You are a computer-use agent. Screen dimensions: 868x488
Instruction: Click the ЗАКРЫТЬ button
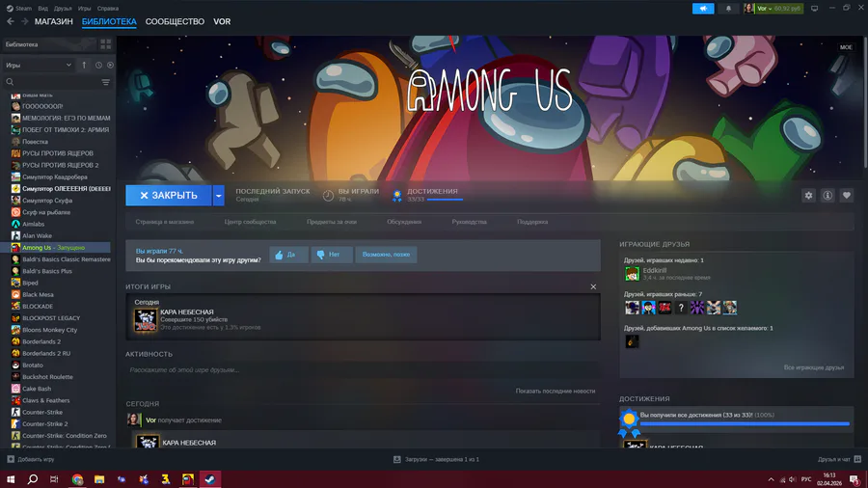[x=168, y=196]
